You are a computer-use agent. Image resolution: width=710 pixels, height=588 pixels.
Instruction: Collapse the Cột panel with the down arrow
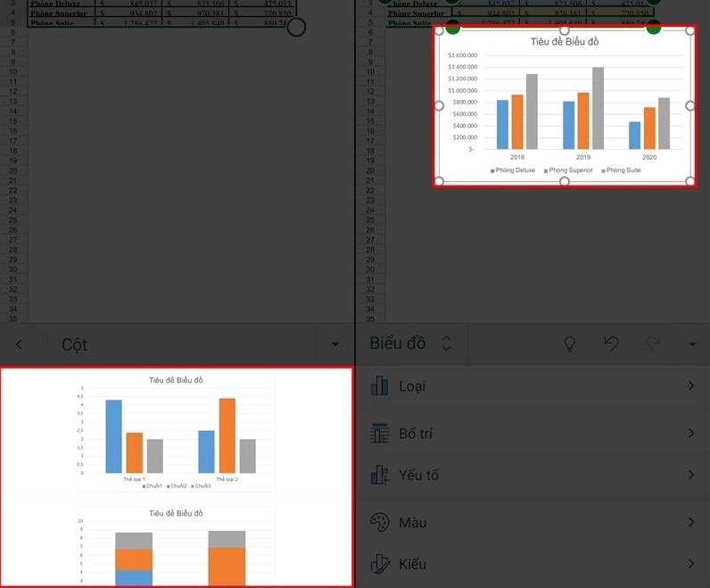tap(335, 344)
